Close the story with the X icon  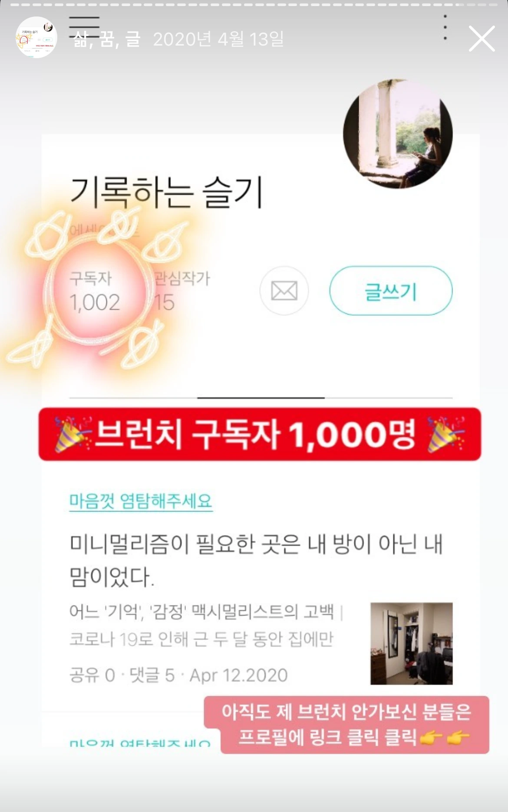(x=482, y=39)
